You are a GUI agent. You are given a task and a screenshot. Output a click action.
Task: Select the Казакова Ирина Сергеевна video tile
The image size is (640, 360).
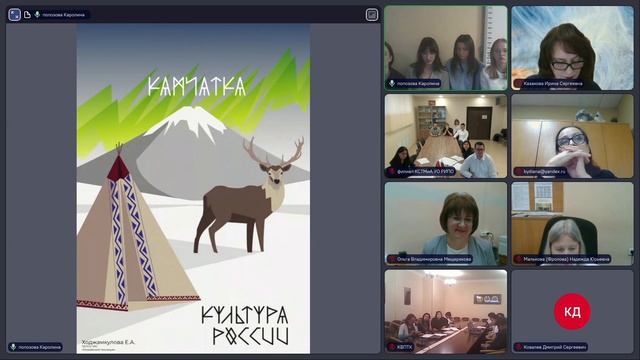tap(572, 48)
